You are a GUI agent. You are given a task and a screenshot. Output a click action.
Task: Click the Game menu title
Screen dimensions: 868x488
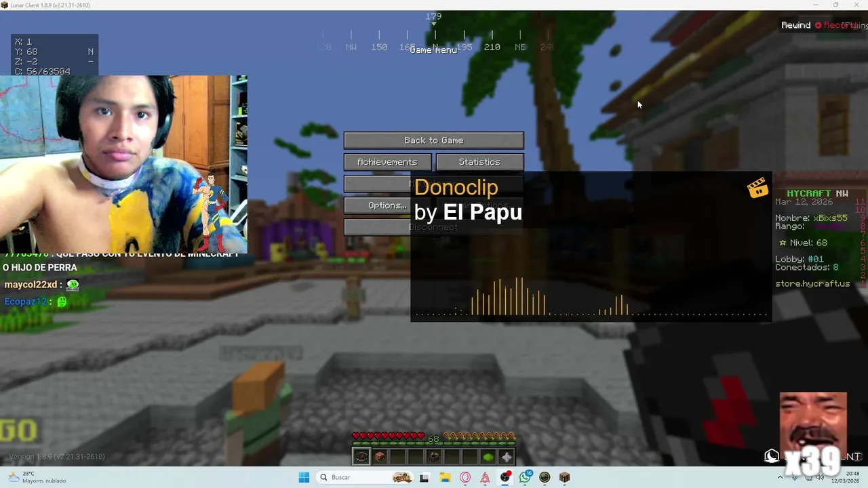click(433, 50)
